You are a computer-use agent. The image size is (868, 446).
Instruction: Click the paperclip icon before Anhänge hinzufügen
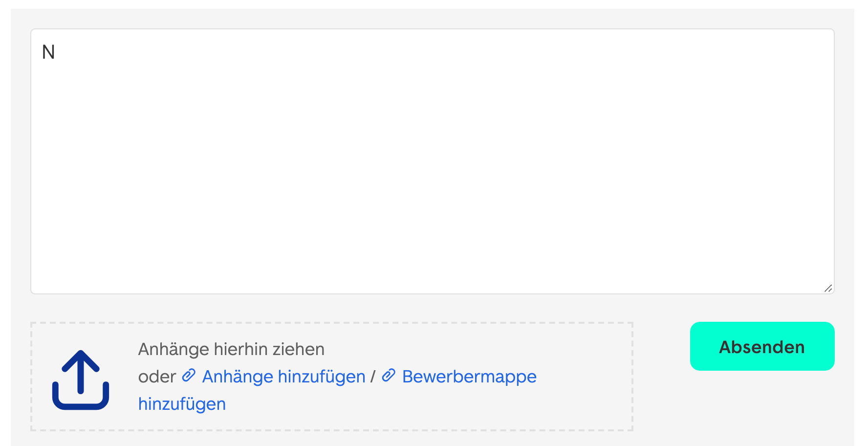189,376
